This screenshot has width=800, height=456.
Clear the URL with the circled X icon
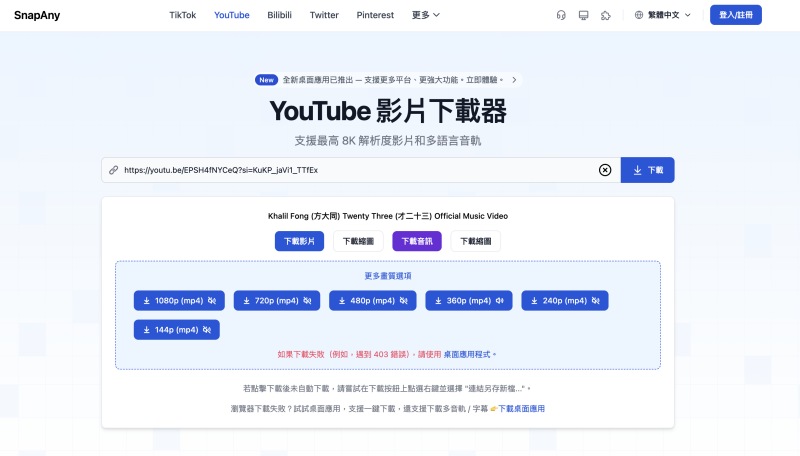pyautogui.click(x=605, y=170)
